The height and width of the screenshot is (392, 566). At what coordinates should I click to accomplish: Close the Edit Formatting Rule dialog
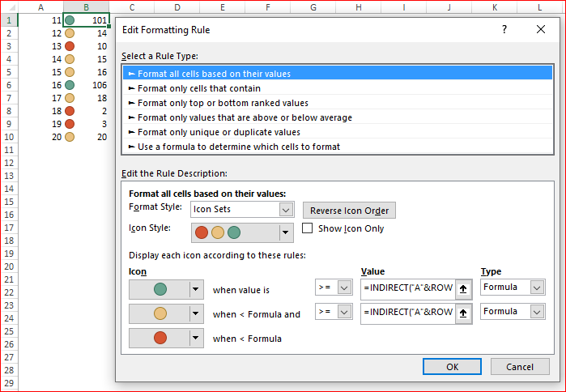541,29
